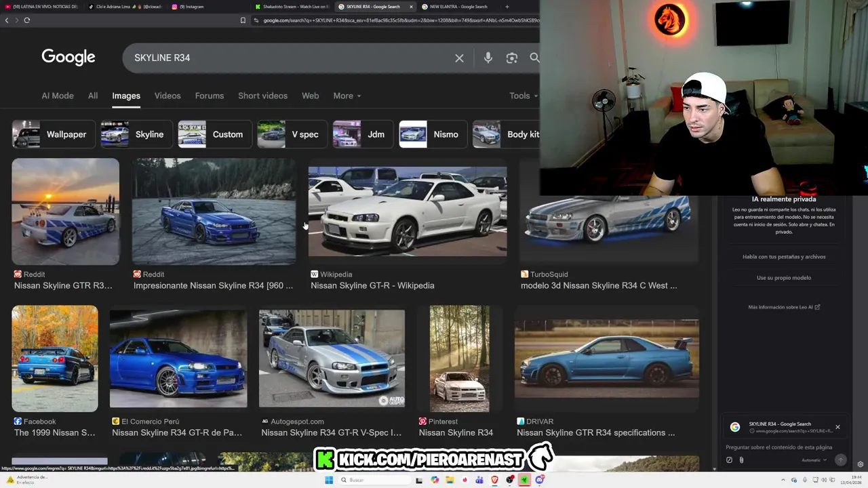
Task: Filter images by the Nismo chip
Action: point(433,134)
